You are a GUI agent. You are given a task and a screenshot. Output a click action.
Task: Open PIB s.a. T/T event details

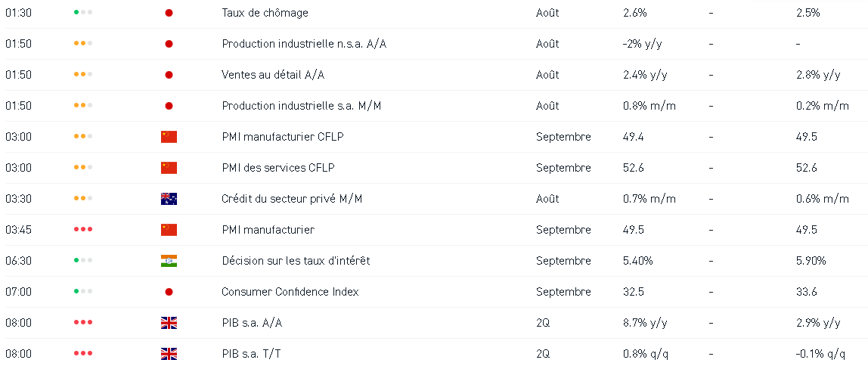pos(251,354)
